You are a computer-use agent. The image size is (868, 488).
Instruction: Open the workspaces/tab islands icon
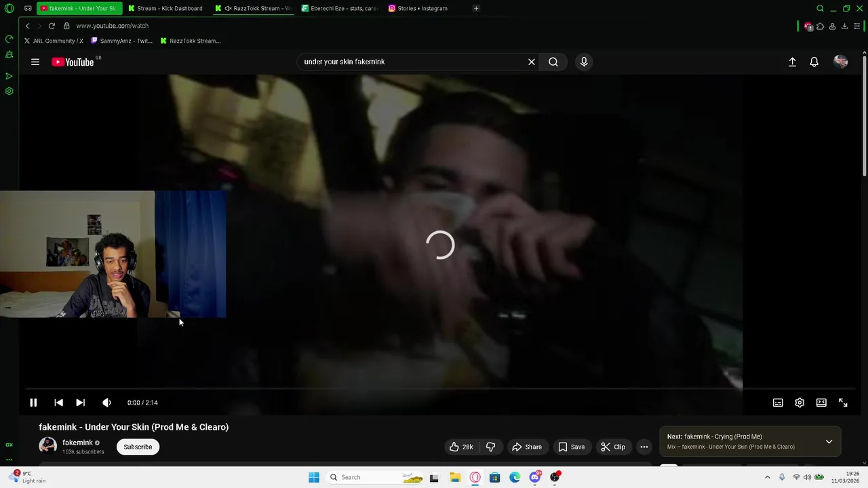point(28,8)
